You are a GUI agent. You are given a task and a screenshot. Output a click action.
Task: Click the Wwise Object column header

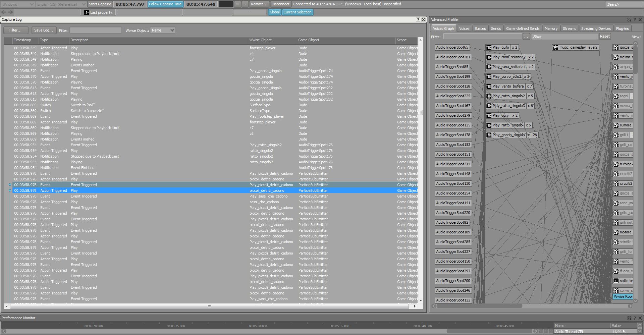[272, 40]
